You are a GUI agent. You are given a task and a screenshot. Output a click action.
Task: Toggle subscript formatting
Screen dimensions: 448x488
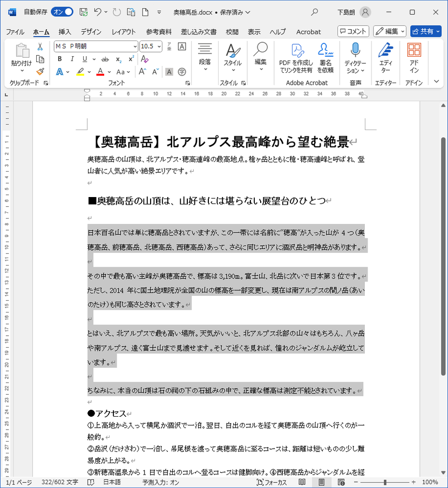119,59
